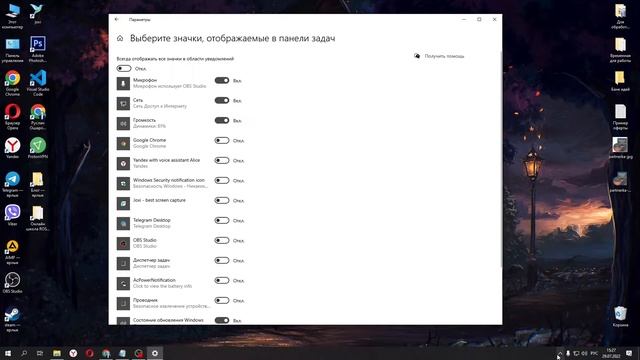Click the Проводник row icon
The image size is (640, 360).
coord(123,303)
